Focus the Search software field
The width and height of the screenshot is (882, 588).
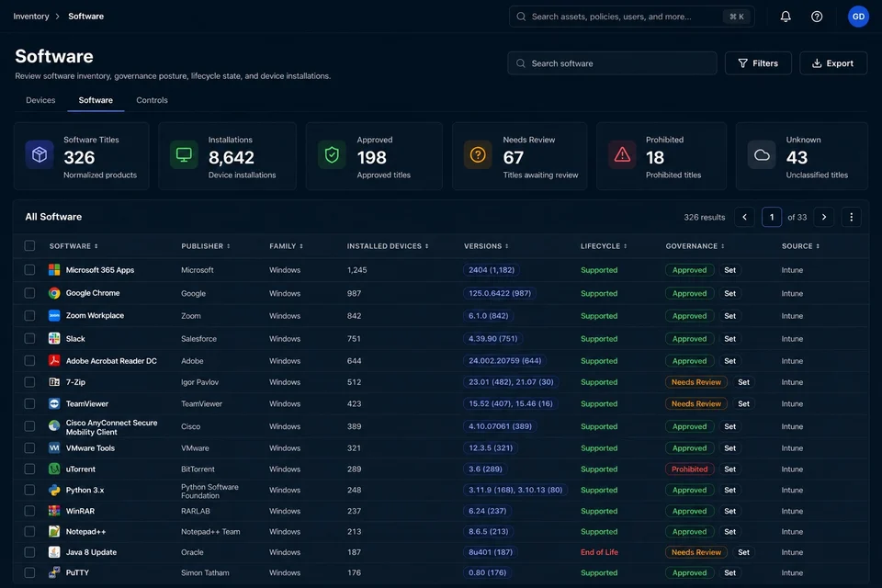tap(612, 63)
